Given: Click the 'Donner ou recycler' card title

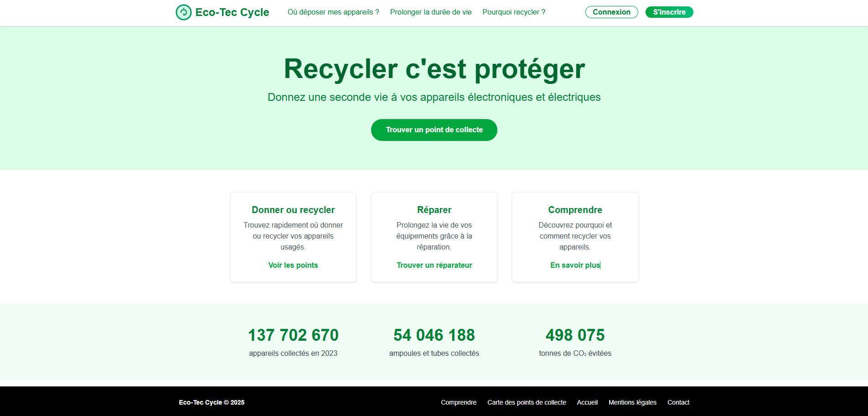Looking at the screenshot, I should [x=293, y=210].
